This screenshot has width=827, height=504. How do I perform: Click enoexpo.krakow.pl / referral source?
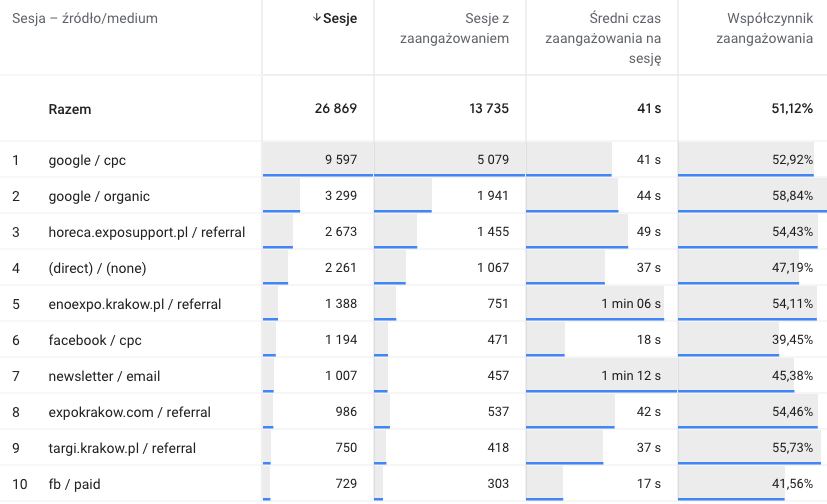click(134, 304)
